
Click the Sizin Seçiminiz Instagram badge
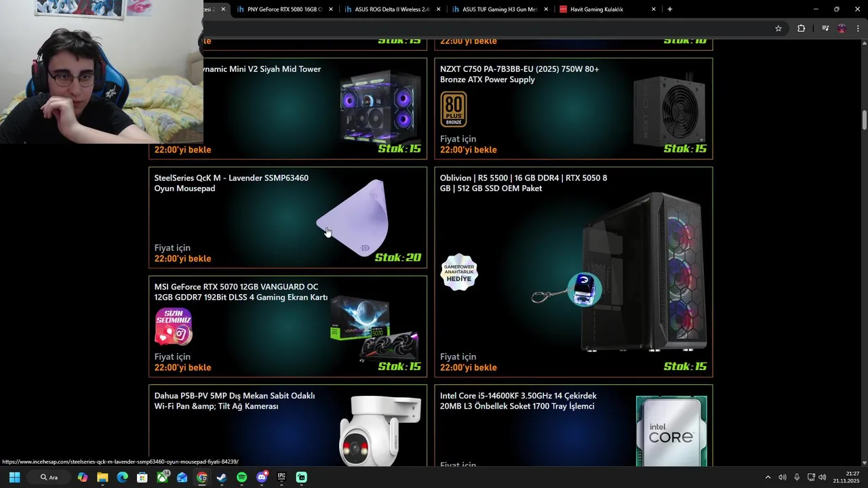coord(174,327)
